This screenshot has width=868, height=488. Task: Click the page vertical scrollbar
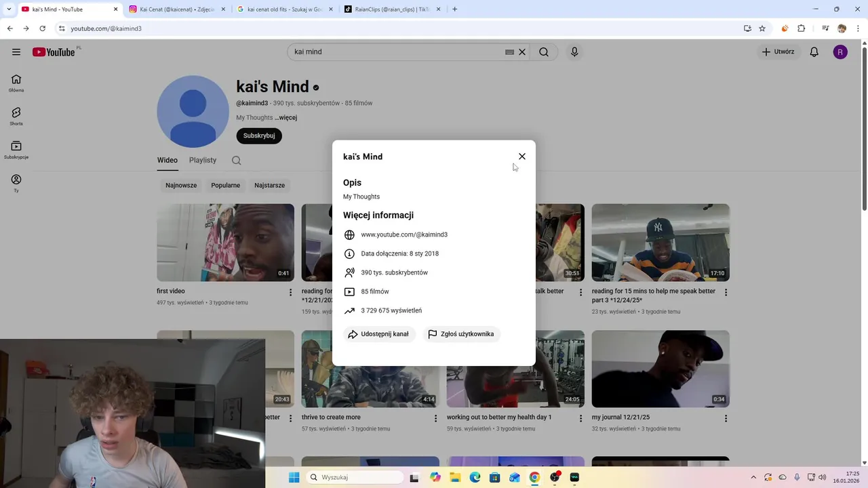pyautogui.click(x=864, y=129)
